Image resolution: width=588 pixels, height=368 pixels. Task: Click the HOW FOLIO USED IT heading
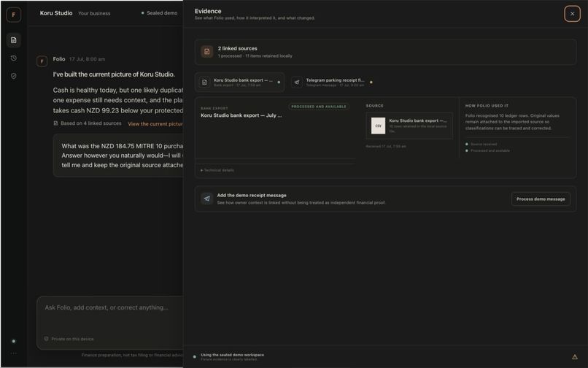[487, 106]
